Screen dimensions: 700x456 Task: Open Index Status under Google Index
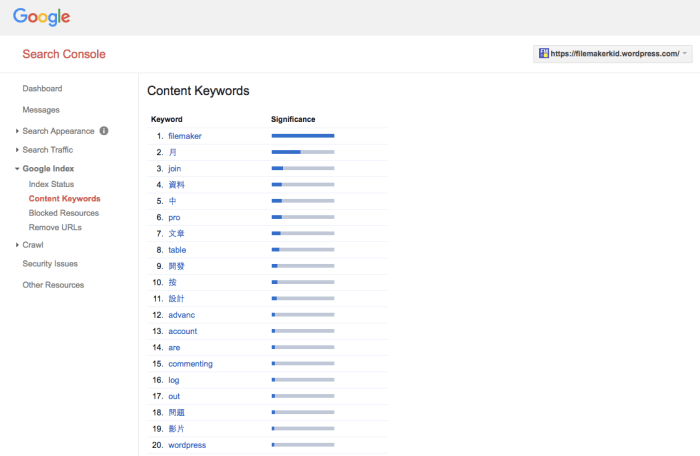click(x=51, y=184)
